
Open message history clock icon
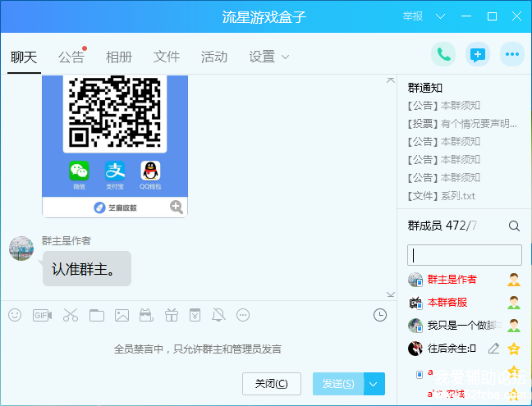click(379, 315)
